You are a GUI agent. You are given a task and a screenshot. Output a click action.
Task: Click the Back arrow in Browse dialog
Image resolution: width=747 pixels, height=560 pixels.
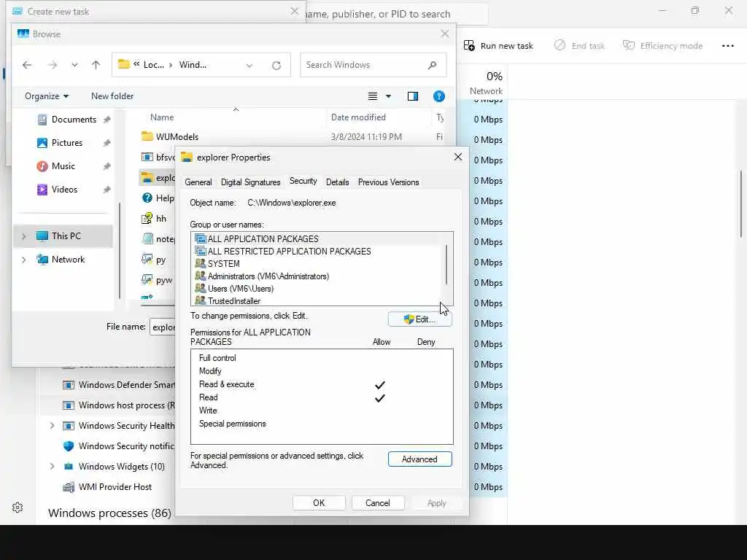27,65
